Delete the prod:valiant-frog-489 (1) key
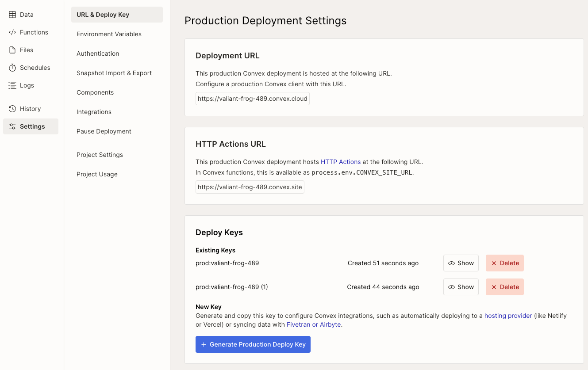Screen dimensions: 588x370 coord(504,287)
